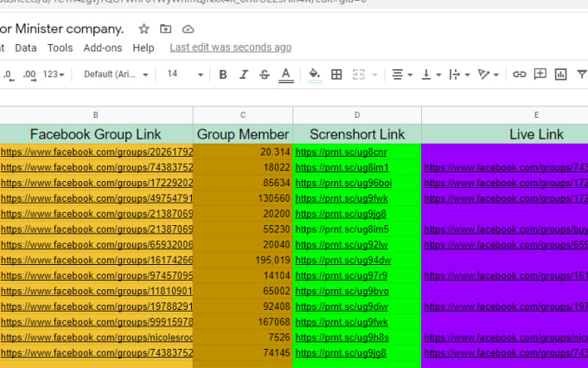588x368 pixels.
Task: Expand the merge cells dropdown arrow
Action: [374, 74]
